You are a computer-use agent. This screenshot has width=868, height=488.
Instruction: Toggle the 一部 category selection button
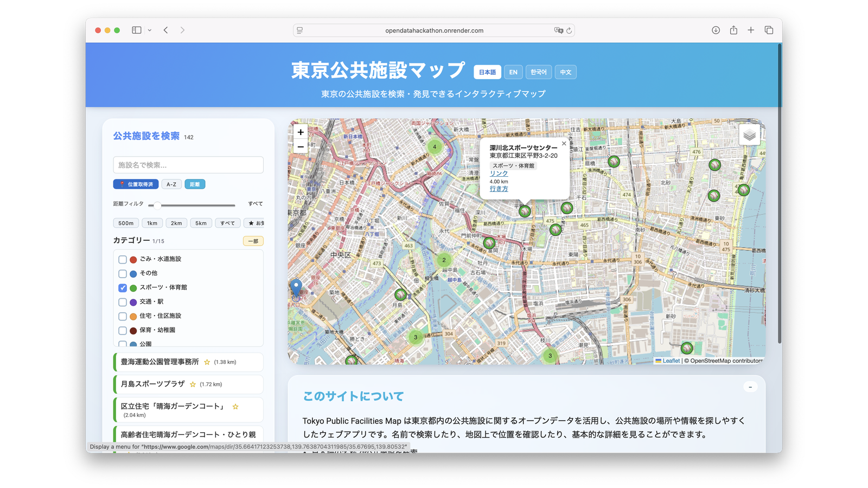tap(253, 241)
